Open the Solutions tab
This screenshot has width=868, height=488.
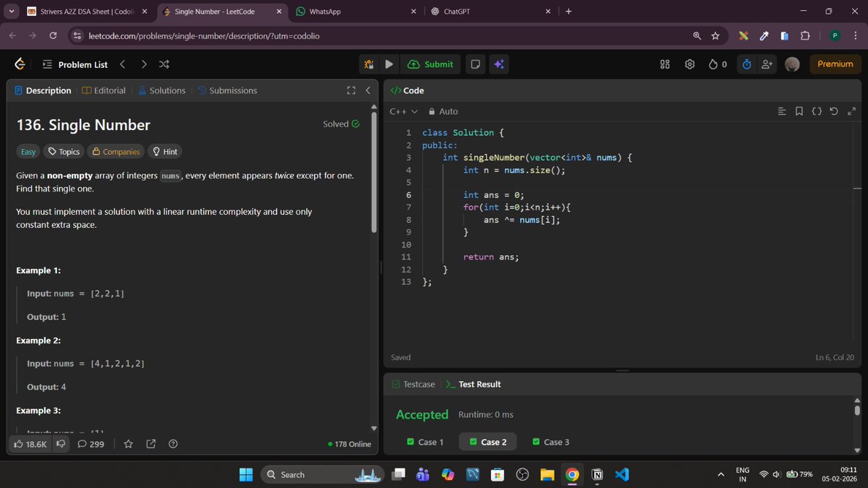click(162, 90)
